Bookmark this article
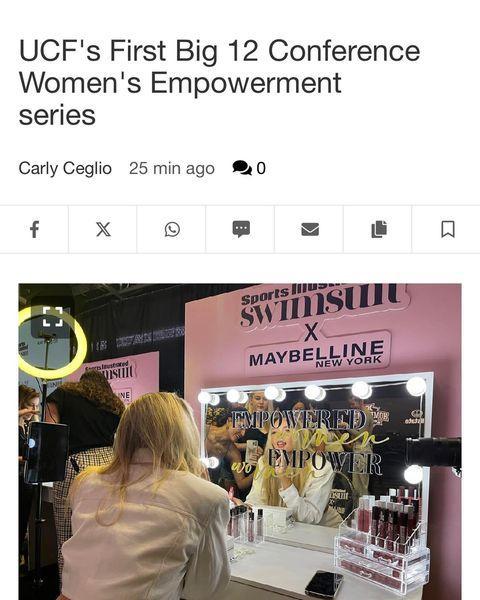Image resolution: width=480 pixels, height=600 pixels. pyautogui.click(x=447, y=229)
